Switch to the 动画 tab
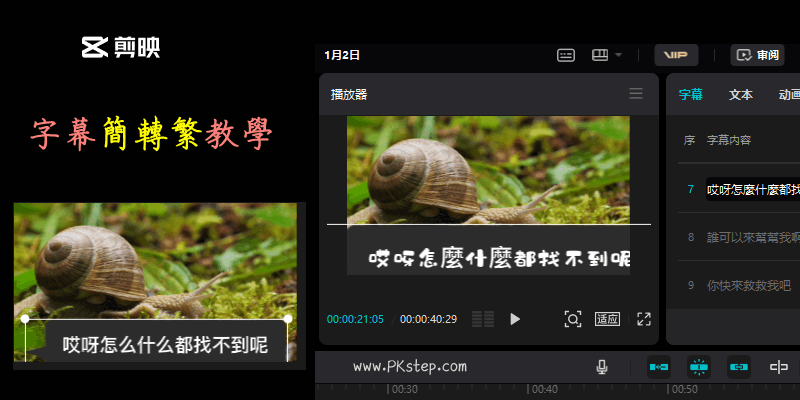Screen dimensions: 800x400 pyautogui.click(x=789, y=94)
